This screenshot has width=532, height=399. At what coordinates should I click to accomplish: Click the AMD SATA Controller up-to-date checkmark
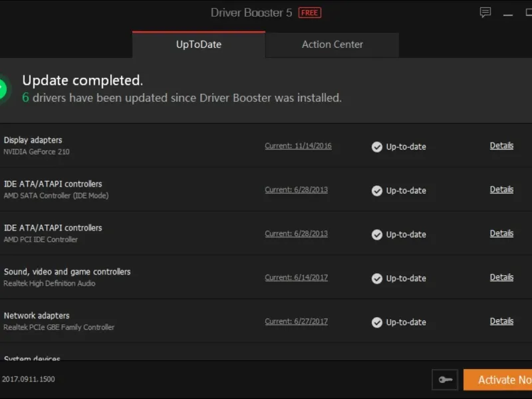(376, 191)
